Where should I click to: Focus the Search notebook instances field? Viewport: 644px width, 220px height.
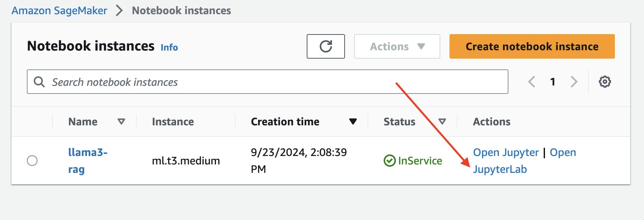267,82
